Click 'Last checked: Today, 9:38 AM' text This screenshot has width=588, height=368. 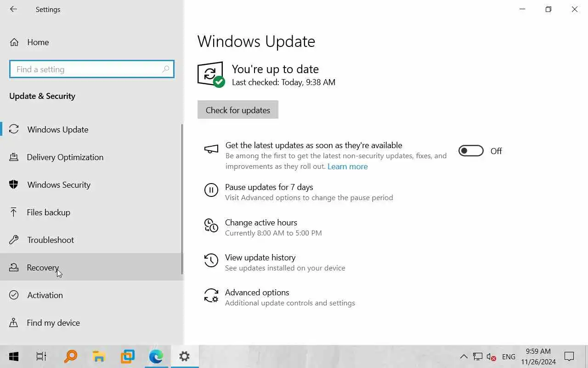[283, 82]
